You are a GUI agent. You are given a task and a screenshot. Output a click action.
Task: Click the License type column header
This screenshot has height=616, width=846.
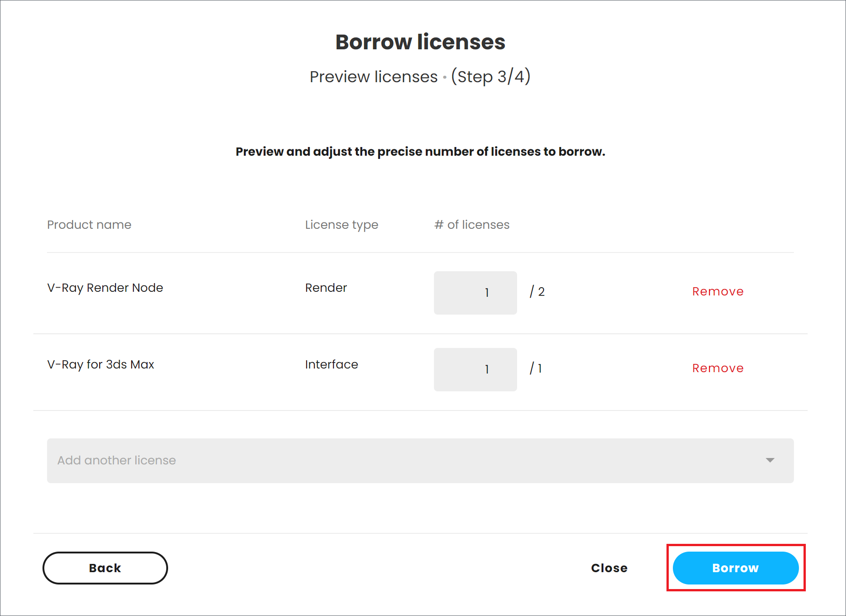click(x=341, y=225)
